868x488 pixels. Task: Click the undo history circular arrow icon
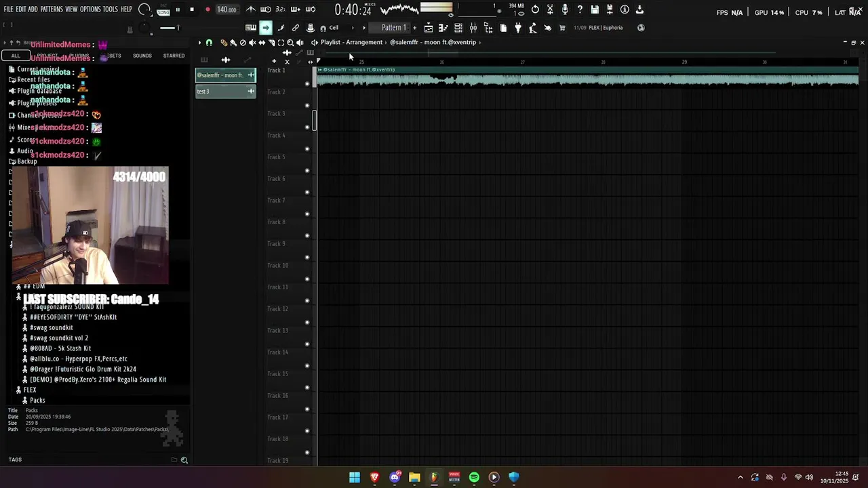pyautogui.click(x=535, y=9)
